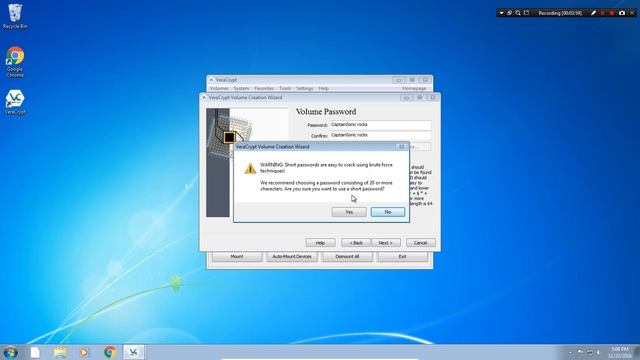Click Exit button in VeraCrypt main window
The width and height of the screenshot is (640, 360).
click(x=402, y=256)
